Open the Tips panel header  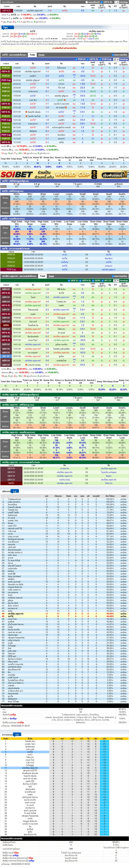pos(5,27)
